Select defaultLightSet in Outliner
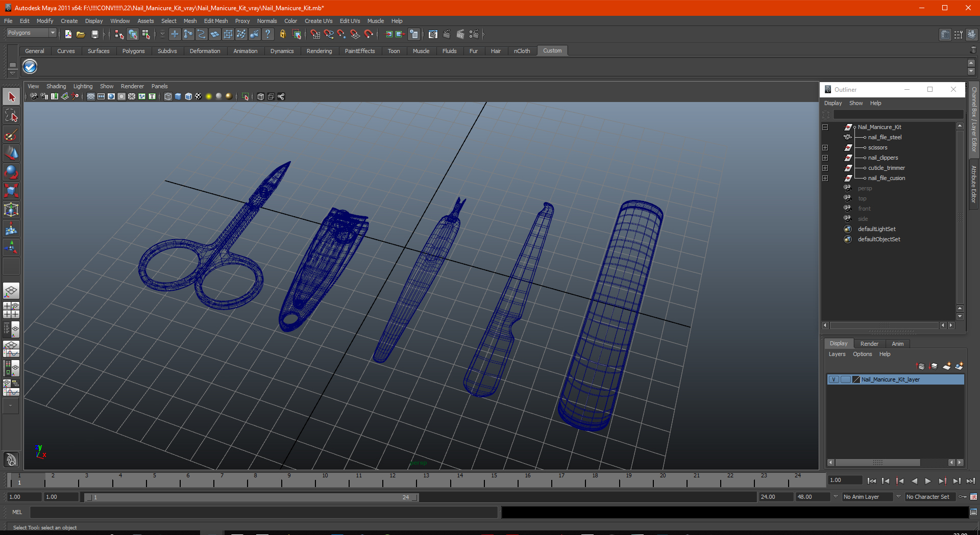 pos(876,229)
